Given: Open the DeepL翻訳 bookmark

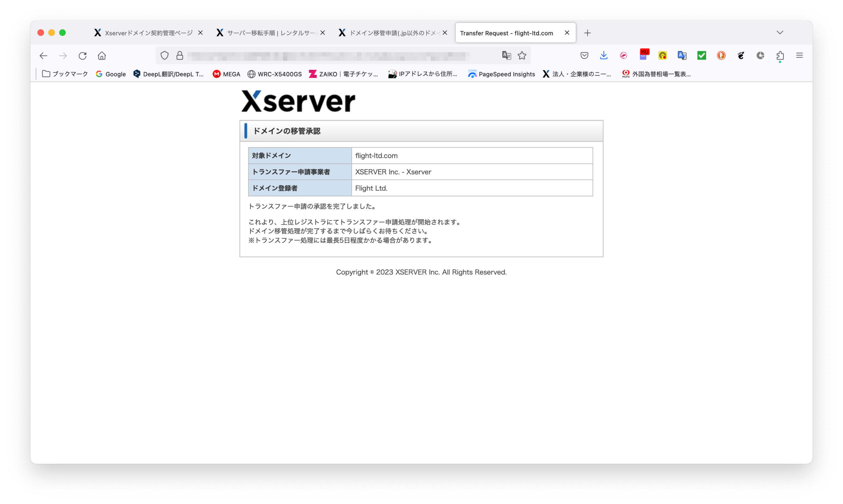Looking at the screenshot, I should tap(169, 74).
